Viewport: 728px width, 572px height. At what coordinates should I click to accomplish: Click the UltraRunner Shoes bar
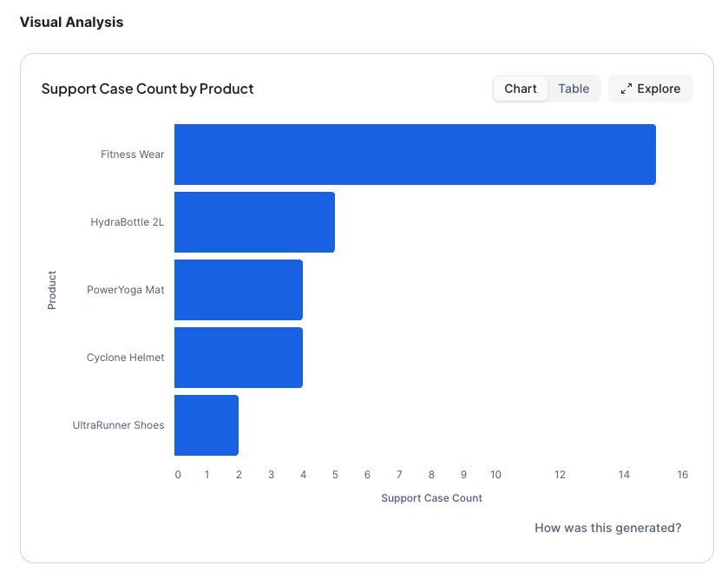click(x=206, y=424)
